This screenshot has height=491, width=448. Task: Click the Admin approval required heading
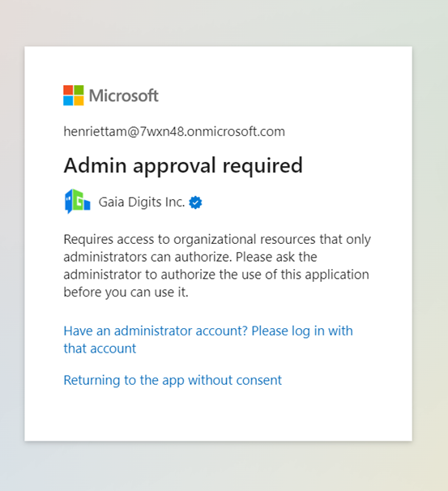(183, 165)
